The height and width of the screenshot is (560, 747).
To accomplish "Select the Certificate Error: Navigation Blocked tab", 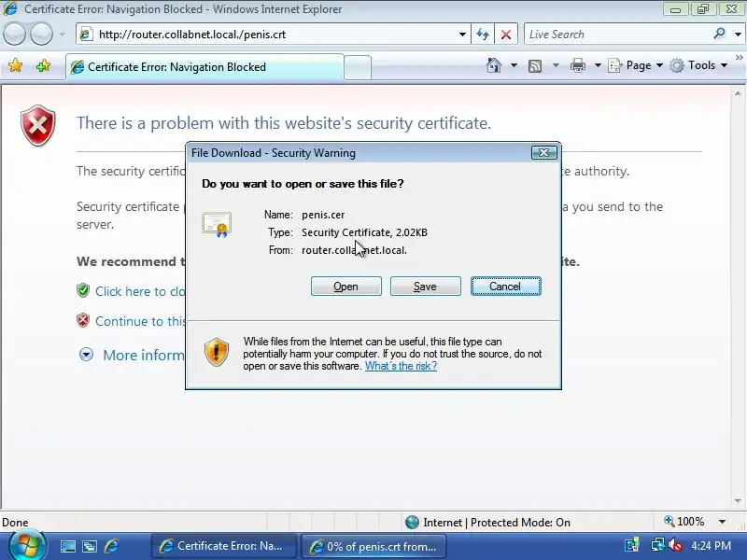I will [x=204, y=67].
